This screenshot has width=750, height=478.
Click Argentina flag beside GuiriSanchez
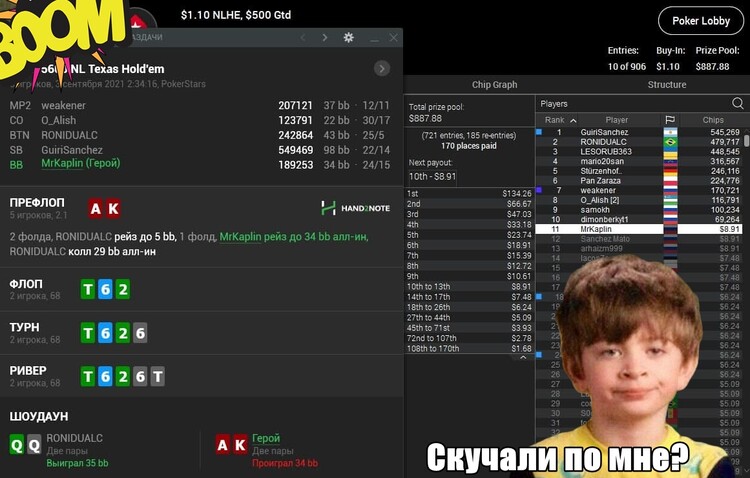[670, 132]
